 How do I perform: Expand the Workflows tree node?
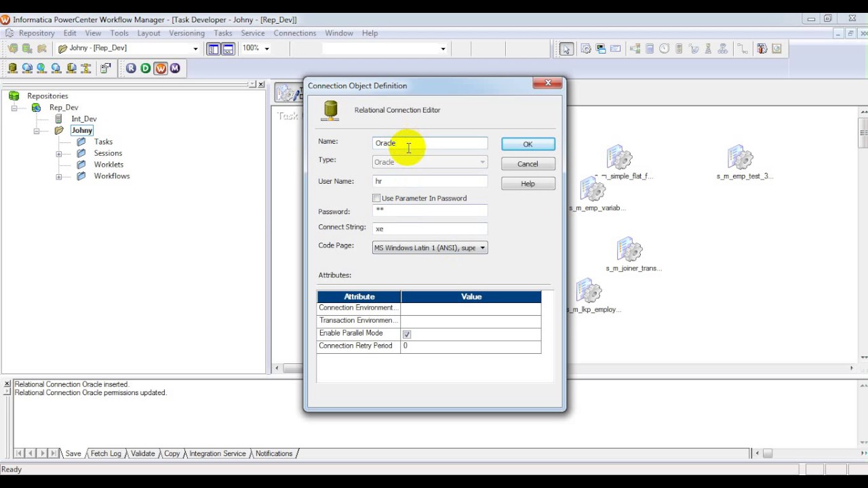[59, 177]
